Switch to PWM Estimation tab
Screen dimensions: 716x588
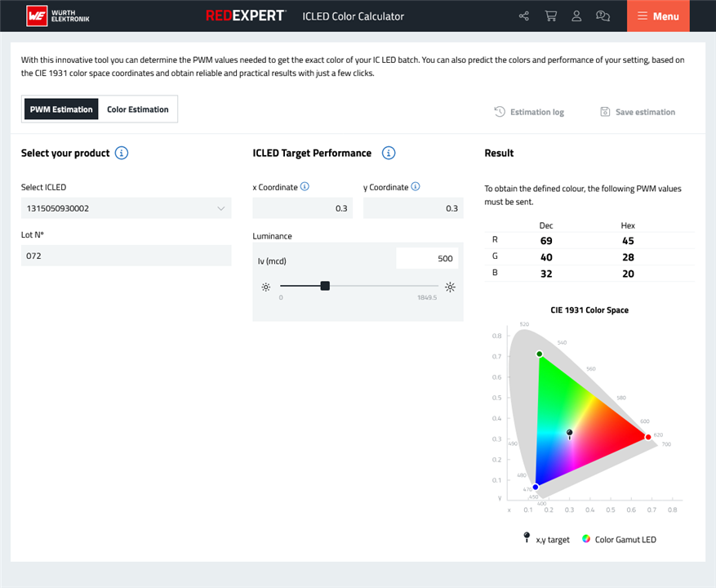(x=61, y=109)
